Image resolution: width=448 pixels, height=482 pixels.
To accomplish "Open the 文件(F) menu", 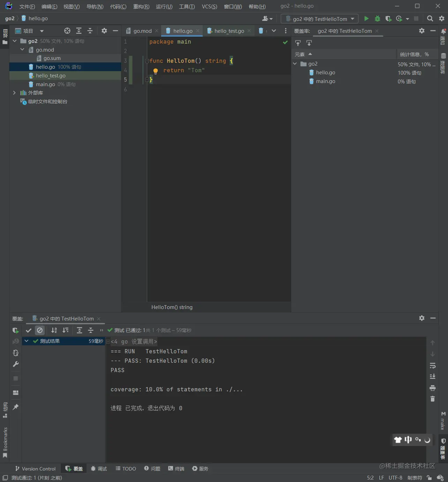I will pyautogui.click(x=27, y=7).
